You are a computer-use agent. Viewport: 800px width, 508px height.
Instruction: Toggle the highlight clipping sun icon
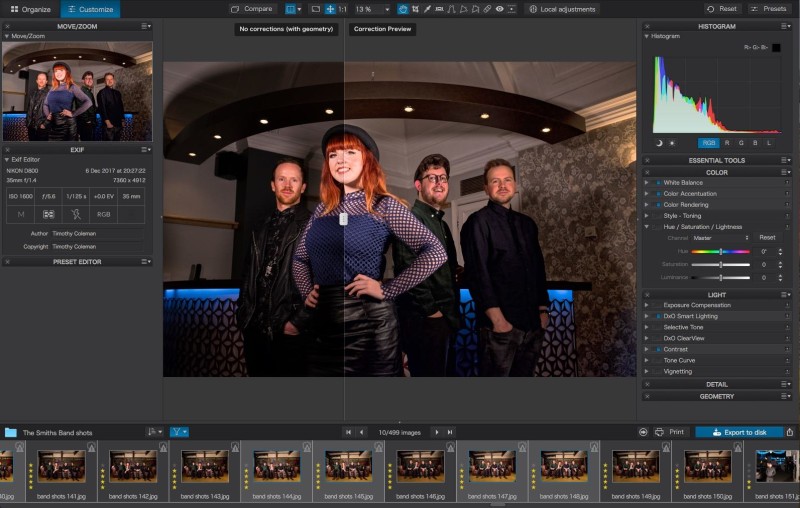(672, 143)
